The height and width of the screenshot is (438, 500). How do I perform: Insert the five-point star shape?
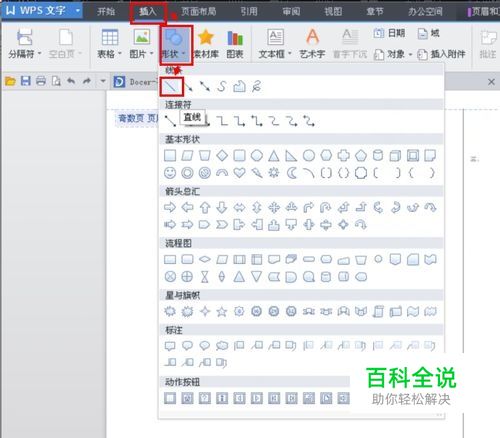pyautogui.click(x=222, y=312)
